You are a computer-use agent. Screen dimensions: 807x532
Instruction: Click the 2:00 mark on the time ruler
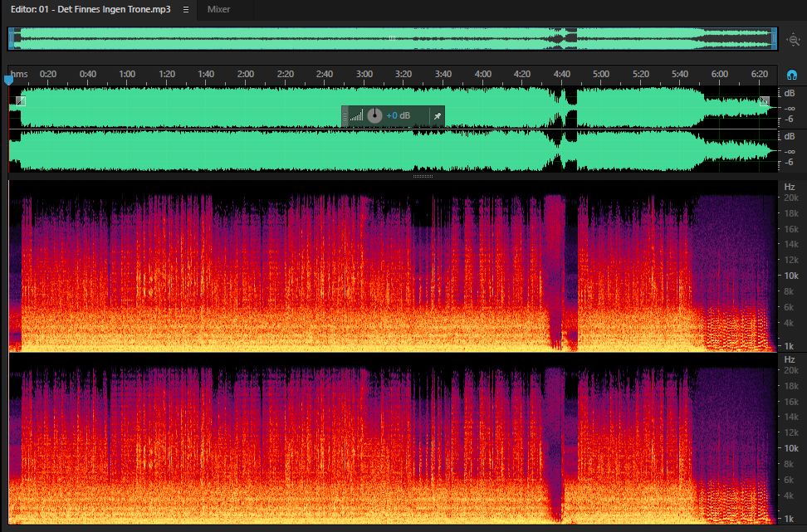point(246,74)
